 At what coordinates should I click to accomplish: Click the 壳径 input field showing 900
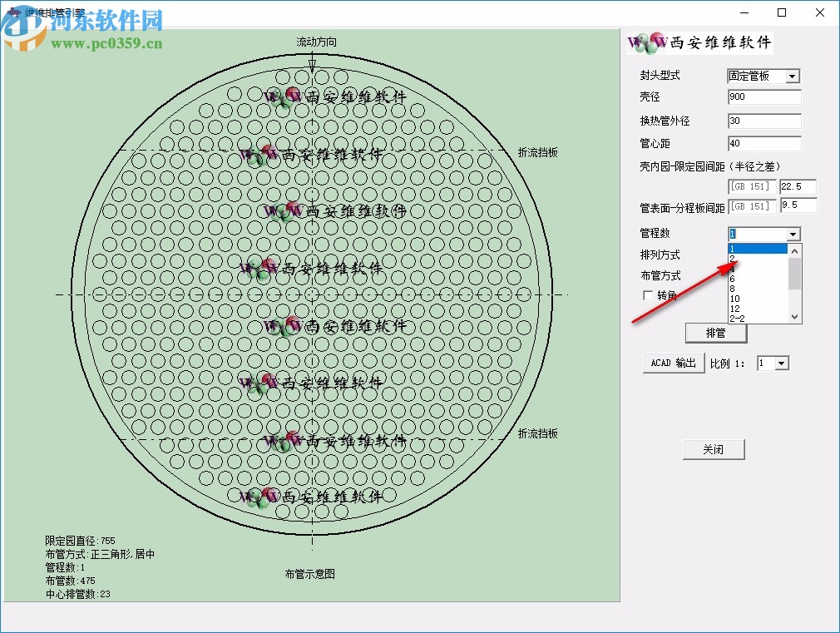coord(763,96)
